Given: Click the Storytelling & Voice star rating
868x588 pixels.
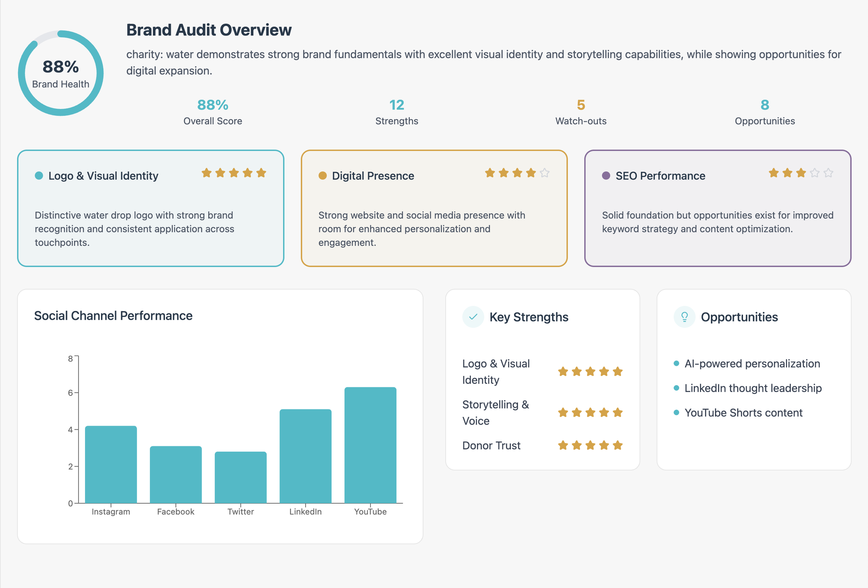Looking at the screenshot, I should [x=590, y=412].
